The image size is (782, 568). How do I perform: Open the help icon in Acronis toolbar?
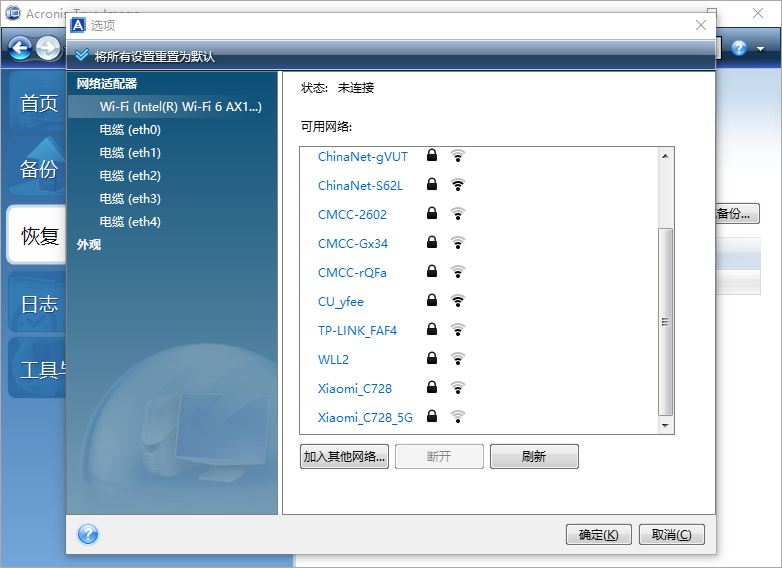pos(739,48)
